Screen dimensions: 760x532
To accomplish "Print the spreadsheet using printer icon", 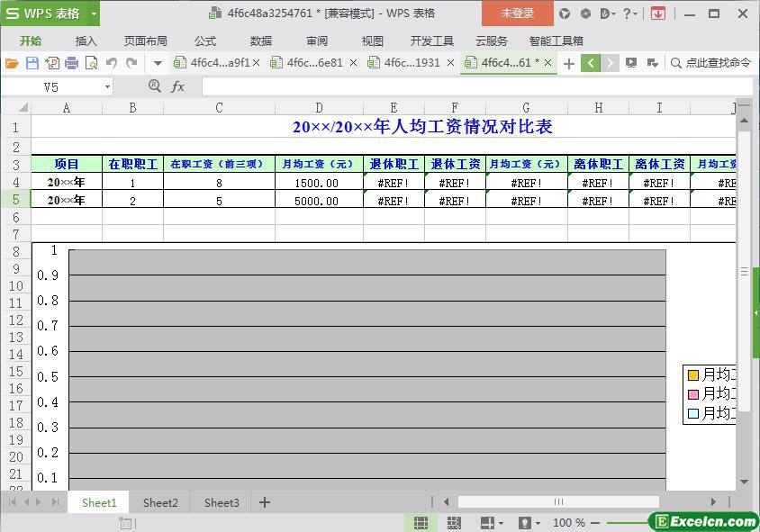I will [71, 63].
